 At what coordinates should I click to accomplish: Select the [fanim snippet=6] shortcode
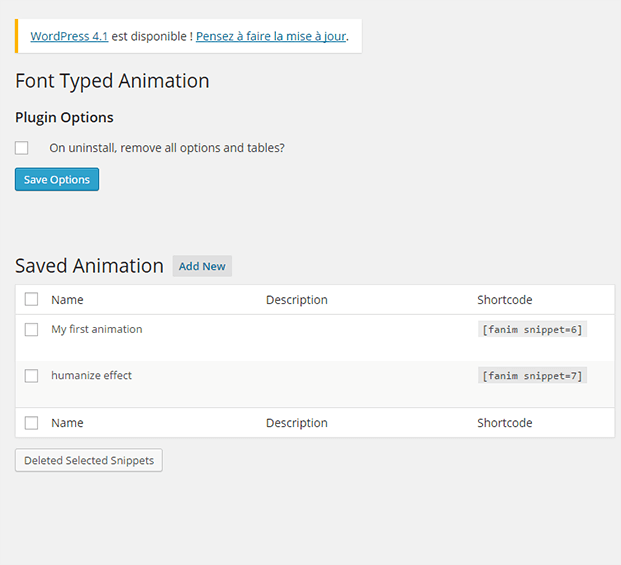tap(532, 329)
